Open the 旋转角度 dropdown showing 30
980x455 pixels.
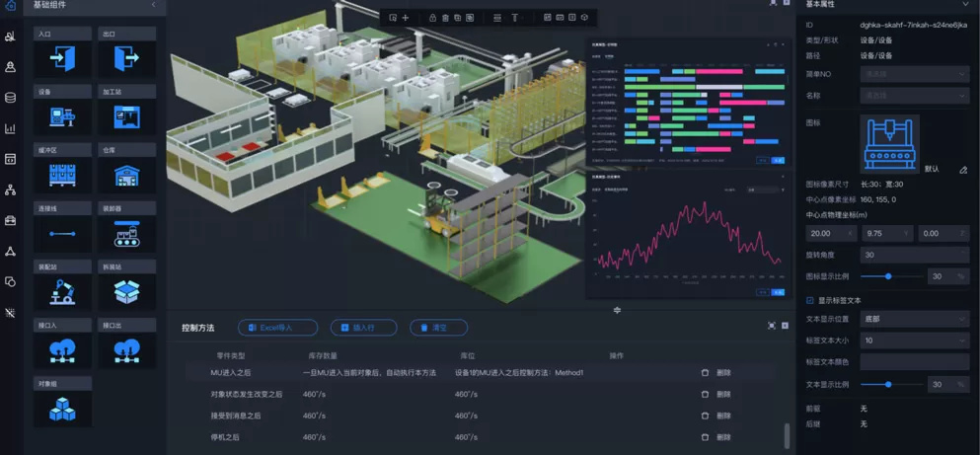pos(915,255)
